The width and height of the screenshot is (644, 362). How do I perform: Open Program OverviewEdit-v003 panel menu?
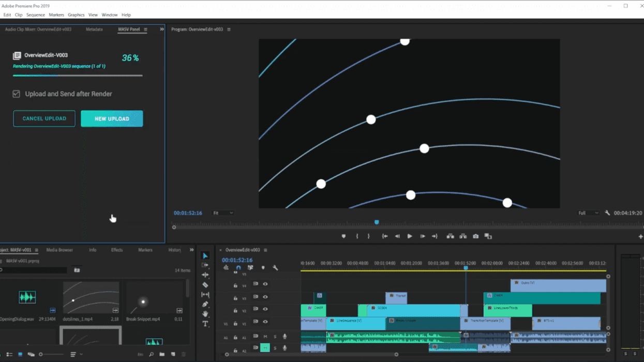point(229,29)
